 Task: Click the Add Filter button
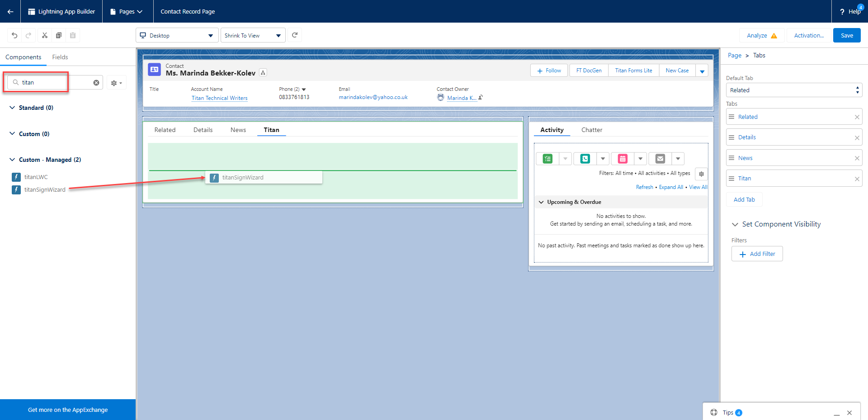pos(757,254)
